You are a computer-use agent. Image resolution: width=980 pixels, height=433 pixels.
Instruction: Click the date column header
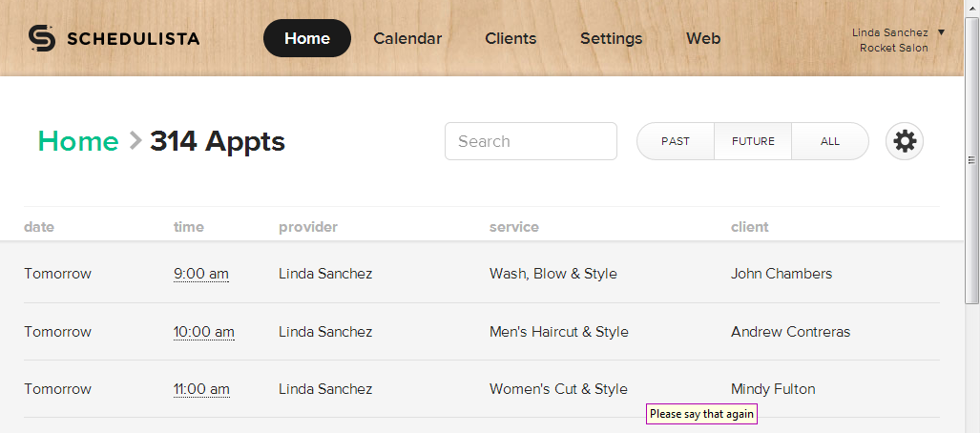pos(39,227)
